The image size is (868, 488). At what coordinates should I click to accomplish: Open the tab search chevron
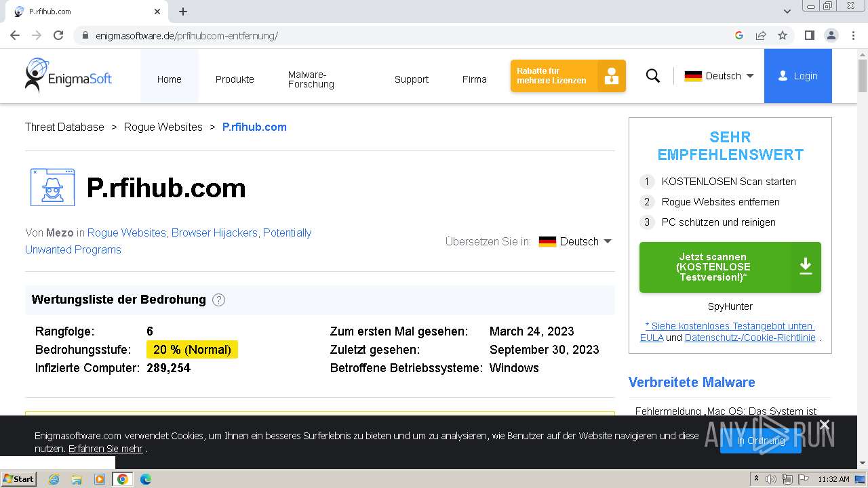(787, 12)
